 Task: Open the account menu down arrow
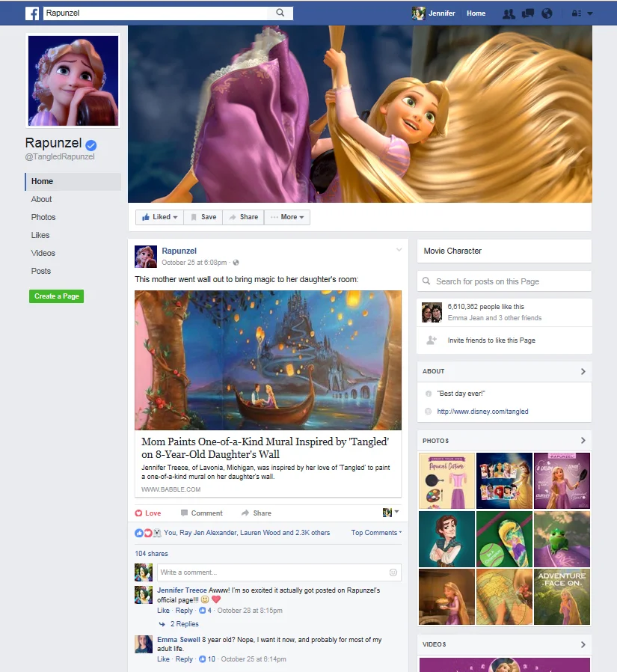(x=590, y=13)
